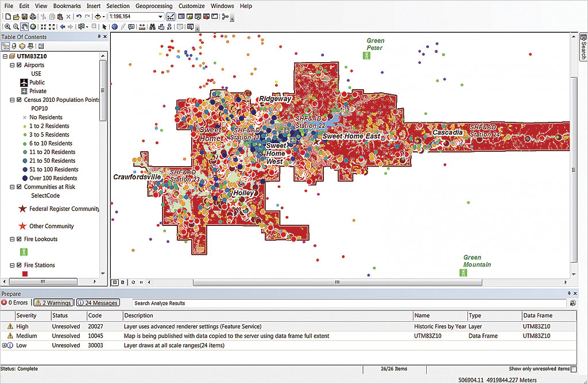Choose the Select Elements arrow tool
This screenshot has height=384, width=588.
click(x=105, y=26)
